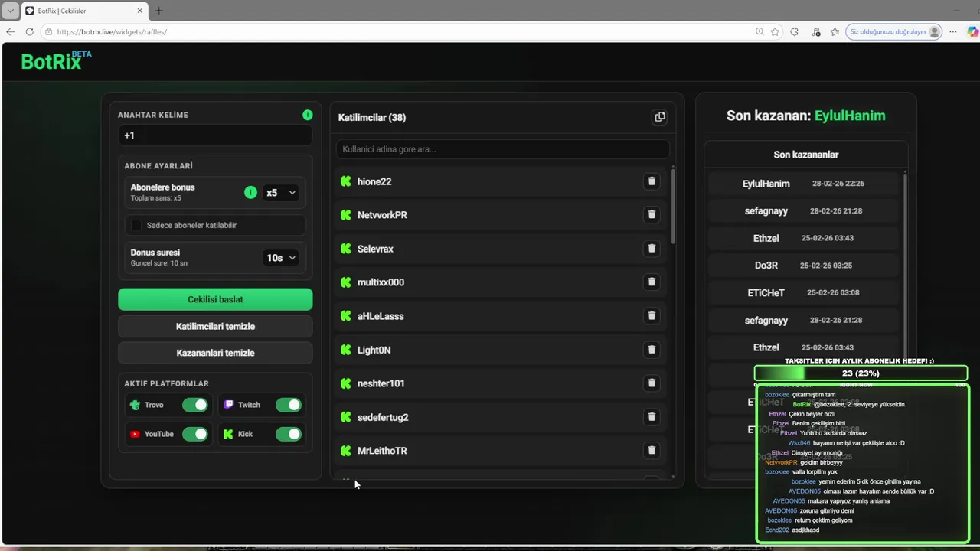Click the Katilimcilari temizle button
This screenshot has height=551, width=980.
pyautogui.click(x=215, y=326)
